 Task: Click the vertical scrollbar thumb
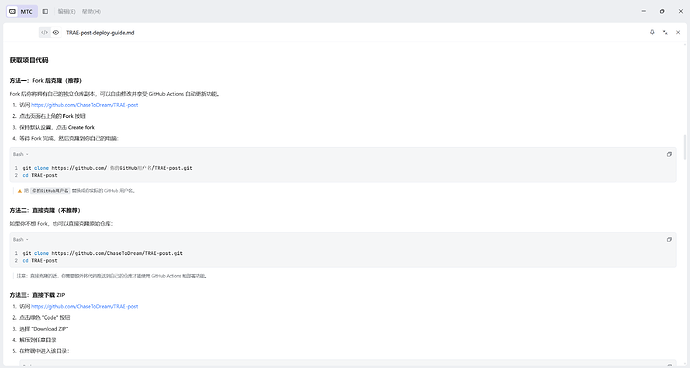coord(685,147)
